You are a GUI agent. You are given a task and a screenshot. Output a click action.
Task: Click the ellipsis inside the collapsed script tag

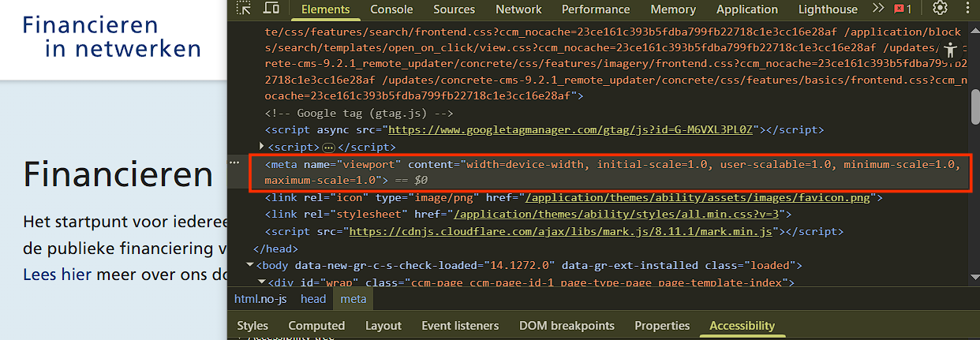328,148
